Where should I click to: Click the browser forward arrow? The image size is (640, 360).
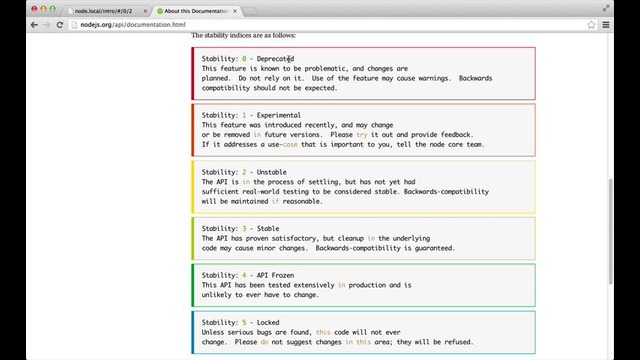[47, 25]
